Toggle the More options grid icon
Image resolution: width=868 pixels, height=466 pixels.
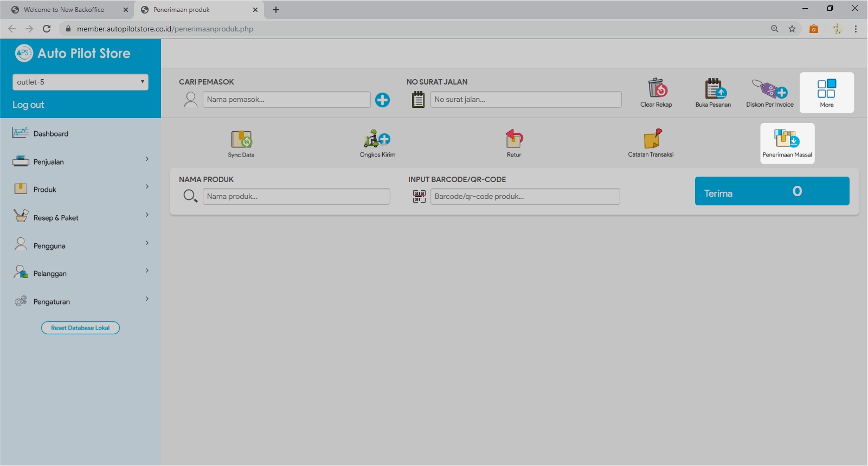click(x=826, y=89)
